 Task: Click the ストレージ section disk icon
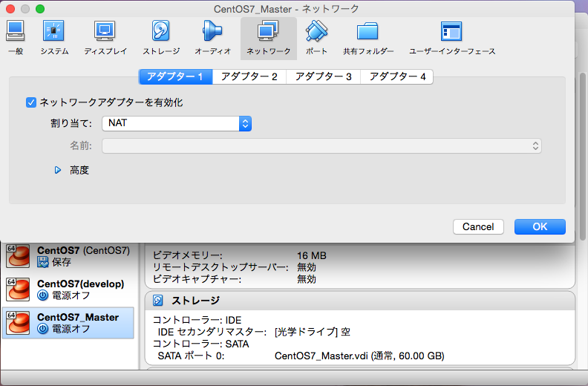click(x=158, y=301)
